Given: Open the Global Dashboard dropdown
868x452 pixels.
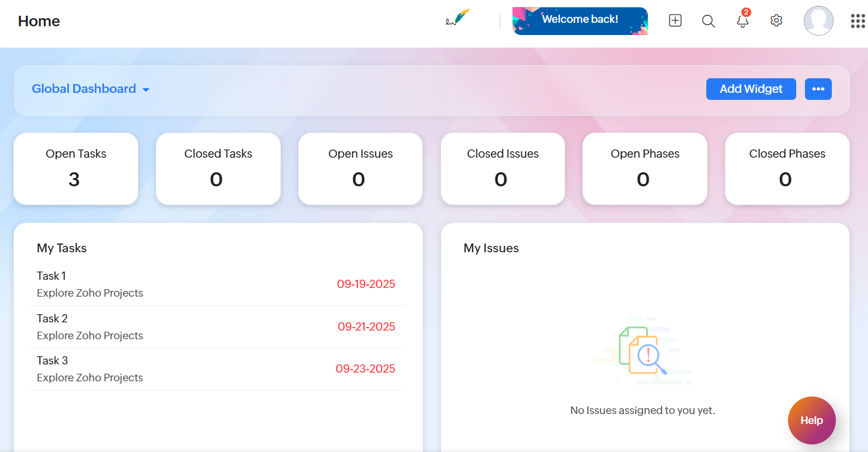Looking at the screenshot, I should (x=90, y=89).
